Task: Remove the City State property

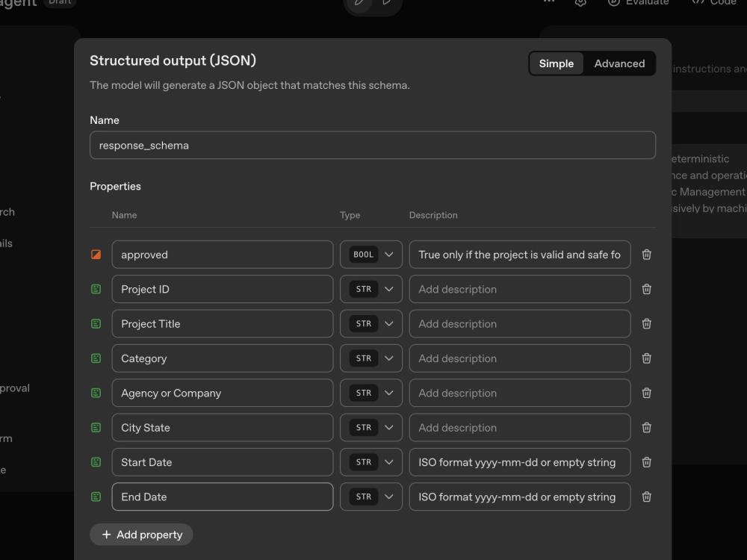Action: coord(646,428)
